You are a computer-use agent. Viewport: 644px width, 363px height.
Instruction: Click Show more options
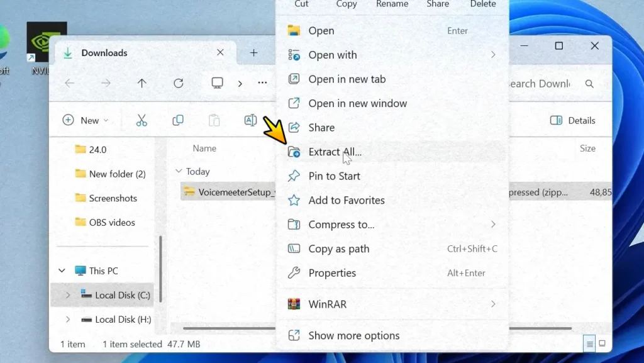(x=392, y=335)
